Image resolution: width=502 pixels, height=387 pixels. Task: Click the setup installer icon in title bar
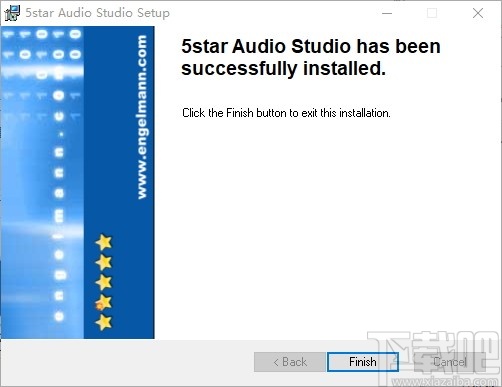[12, 13]
